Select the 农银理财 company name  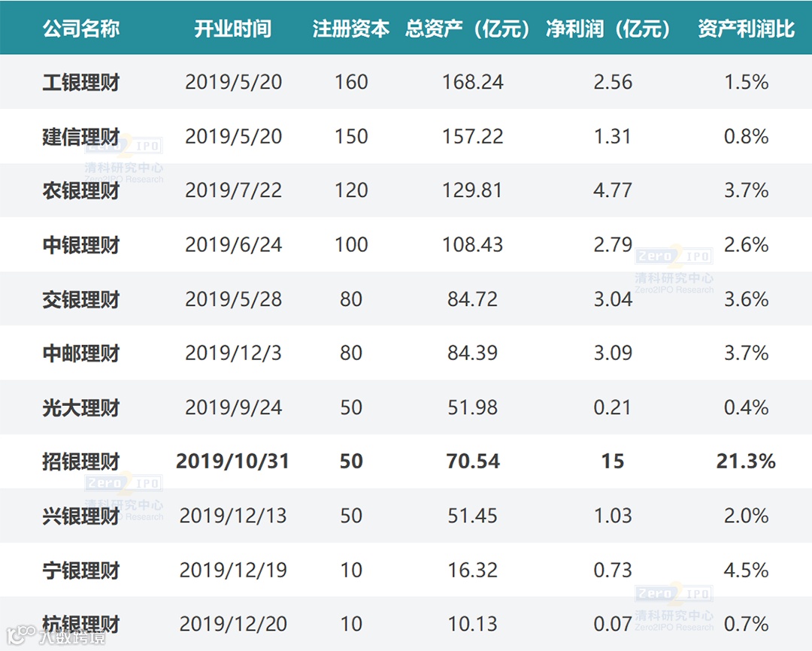tap(80, 191)
